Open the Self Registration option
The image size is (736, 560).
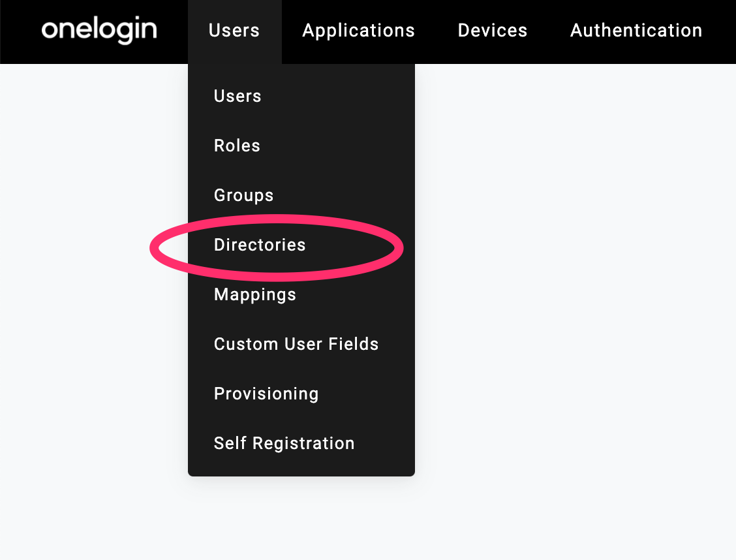(284, 443)
